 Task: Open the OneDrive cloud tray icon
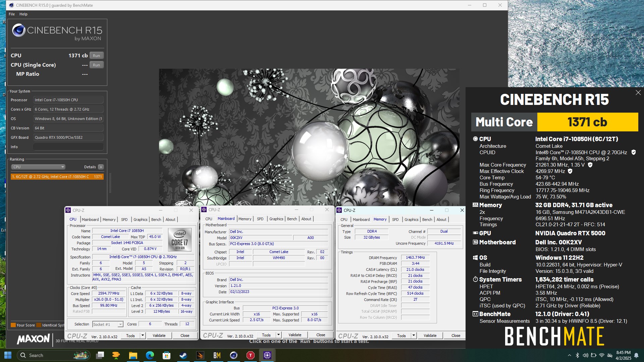pos(610,355)
